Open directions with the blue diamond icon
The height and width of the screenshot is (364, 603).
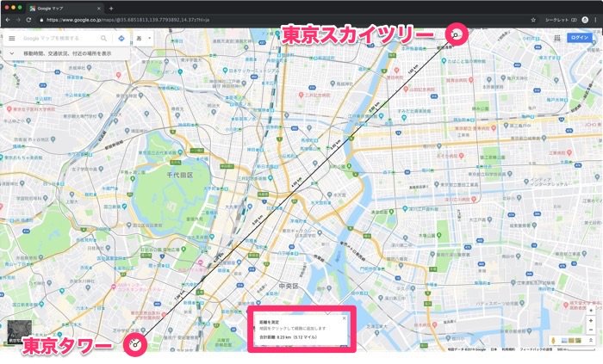(121, 39)
